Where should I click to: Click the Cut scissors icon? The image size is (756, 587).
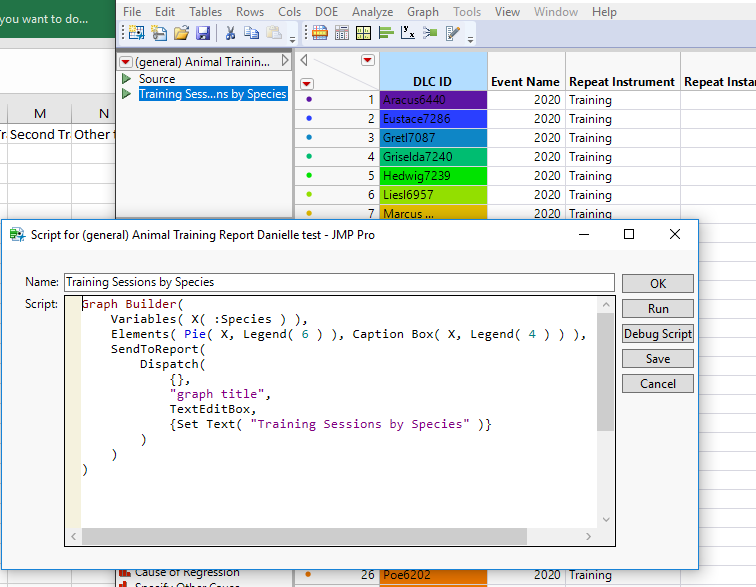[231, 33]
